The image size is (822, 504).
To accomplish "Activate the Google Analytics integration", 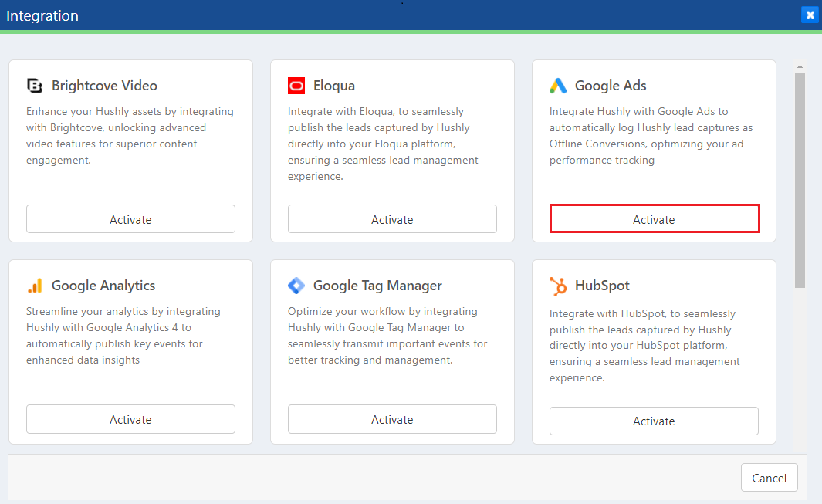I will click(130, 419).
